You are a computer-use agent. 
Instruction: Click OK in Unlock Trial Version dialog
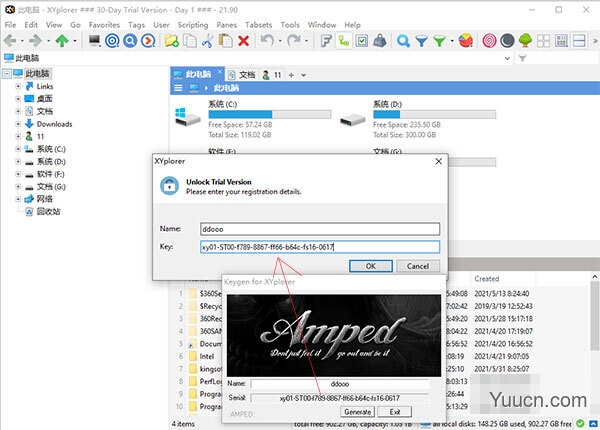pyautogui.click(x=370, y=266)
